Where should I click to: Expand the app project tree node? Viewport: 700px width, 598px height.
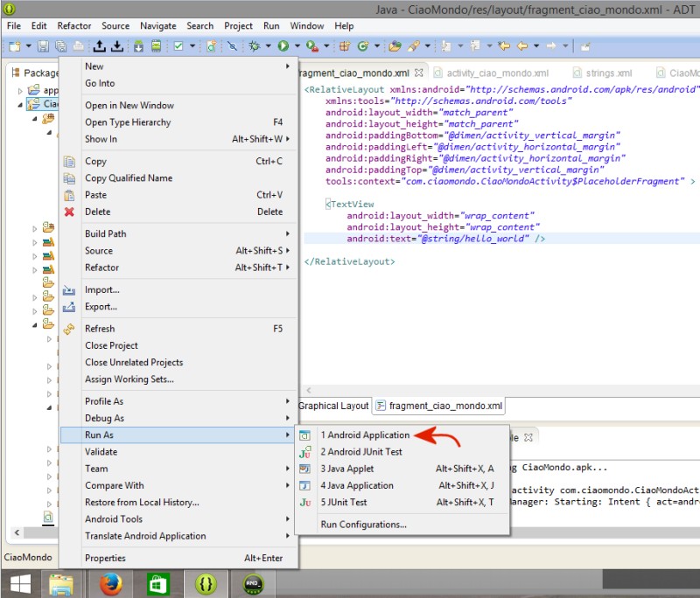[x=20, y=91]
